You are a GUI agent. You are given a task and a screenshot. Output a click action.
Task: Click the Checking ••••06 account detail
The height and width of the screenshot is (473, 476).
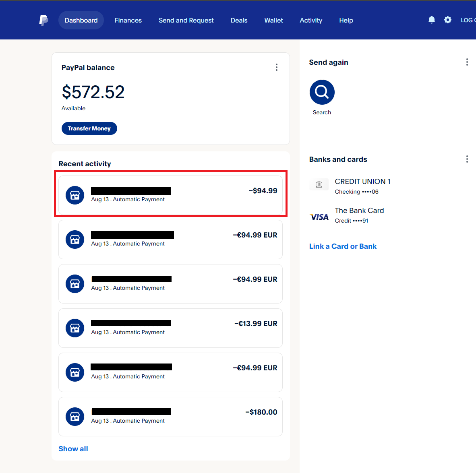[357, 192]
